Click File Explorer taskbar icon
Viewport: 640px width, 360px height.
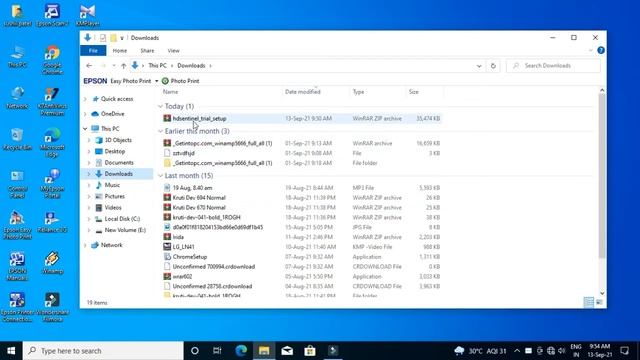pos(264,351)
